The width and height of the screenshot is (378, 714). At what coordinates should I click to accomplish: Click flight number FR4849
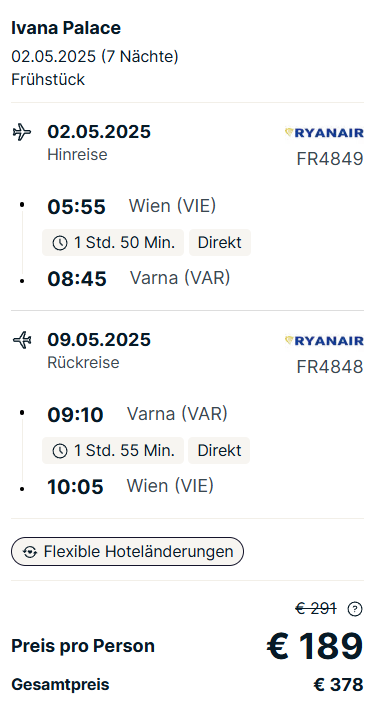(x=330, y=159)
